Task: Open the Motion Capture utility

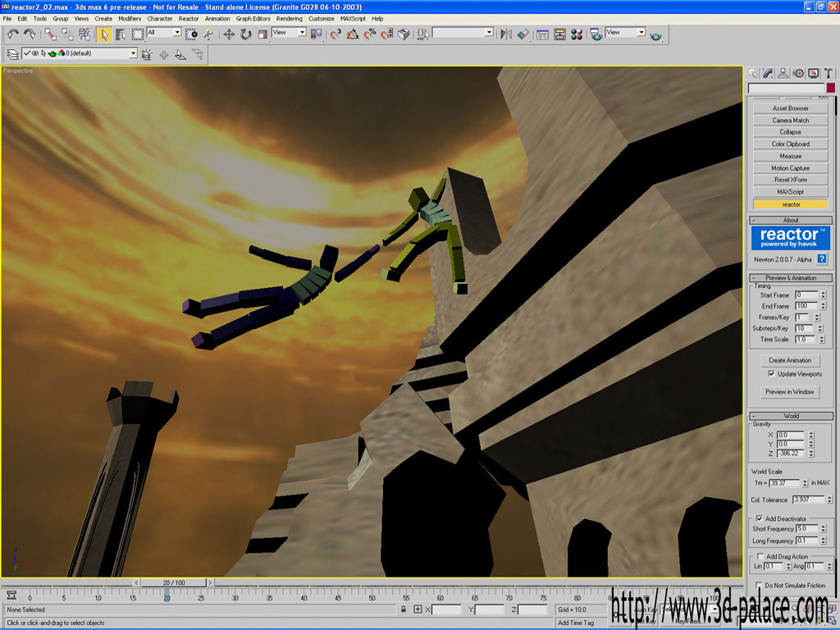Action: (x=790, y=167)
